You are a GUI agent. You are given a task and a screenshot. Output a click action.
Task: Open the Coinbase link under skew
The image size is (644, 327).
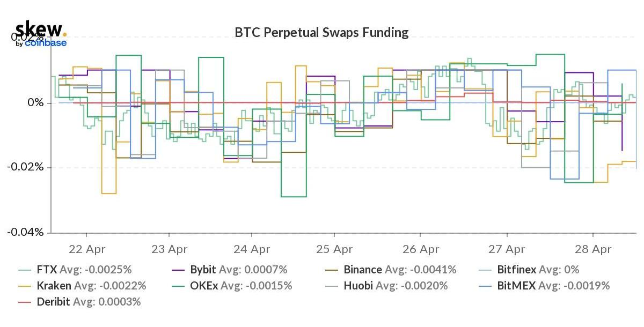point(46,43)
